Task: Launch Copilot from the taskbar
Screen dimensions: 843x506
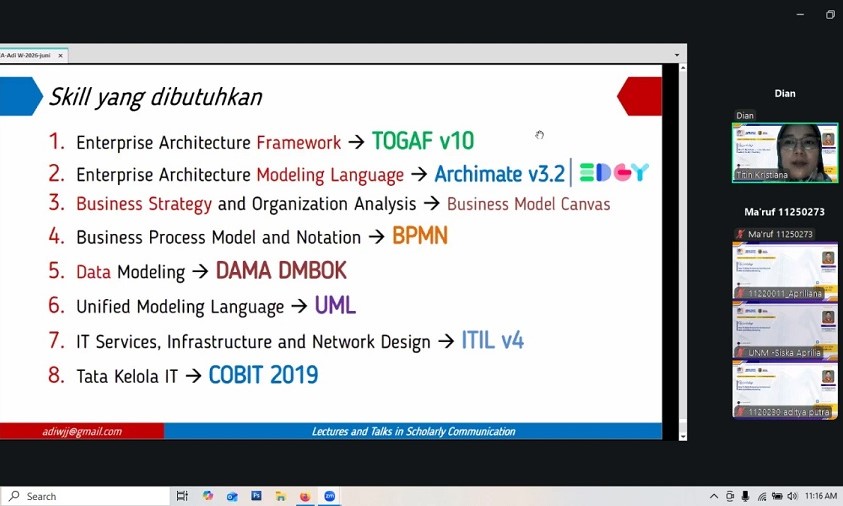Action: point(208,496)
